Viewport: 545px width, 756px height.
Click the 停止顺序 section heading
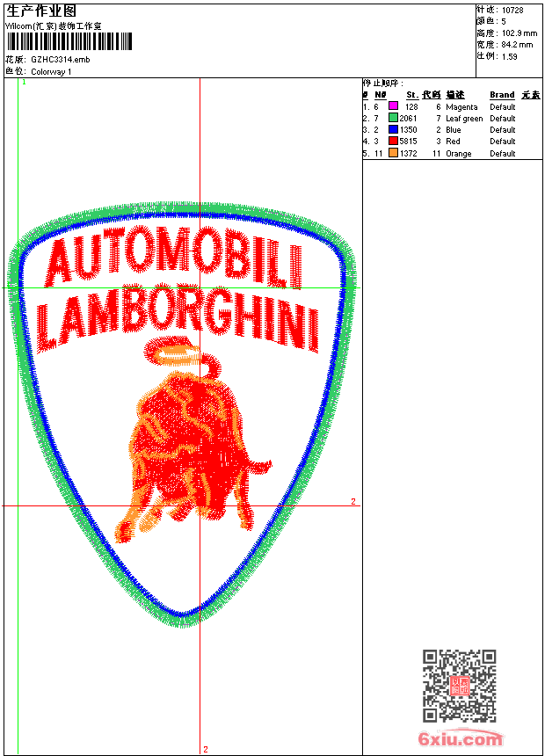tap(383, 83)
